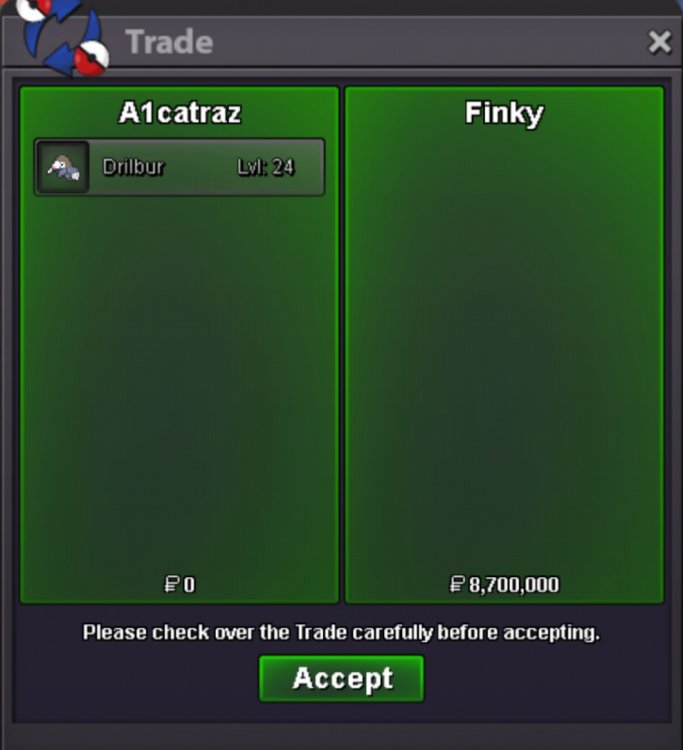The image size is (683, 750).
Task: Click the Finky player name header
Action: [504, 114]
